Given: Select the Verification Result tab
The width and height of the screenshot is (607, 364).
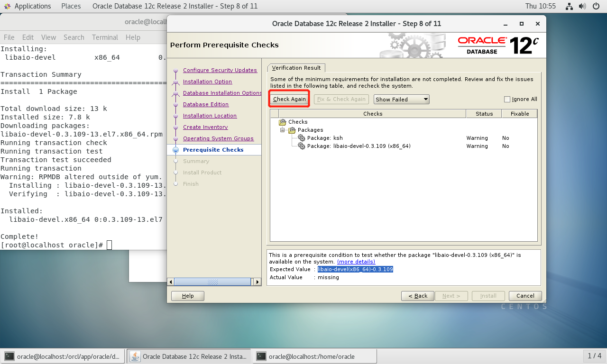Looking at the screenshot, I should point(296,68).
